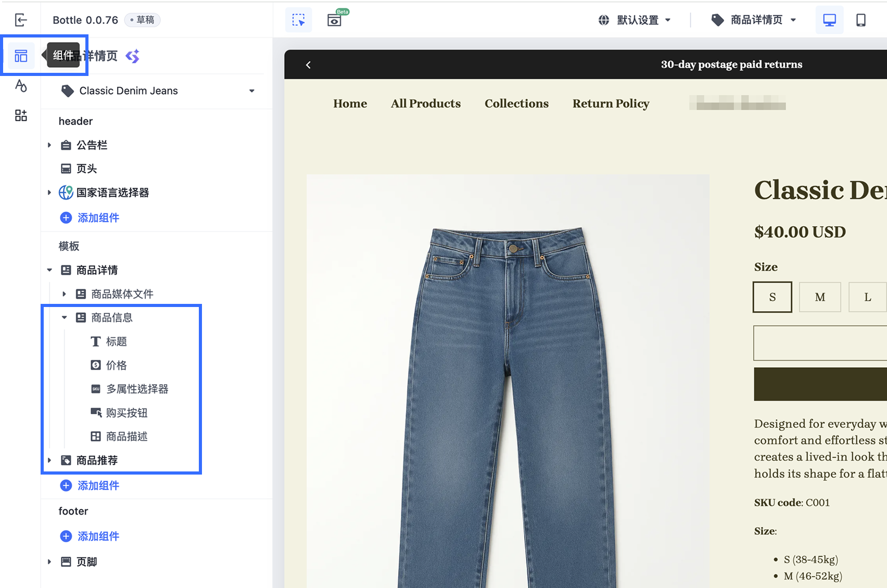887x588 pixels.
Task: Open the app blocks sidebar icon
Action: 21,116
